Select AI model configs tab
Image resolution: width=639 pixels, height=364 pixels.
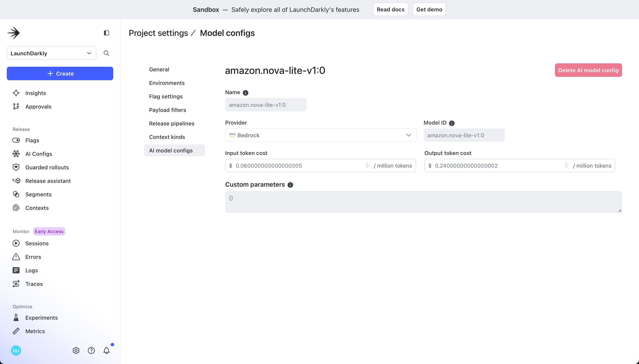174,150
